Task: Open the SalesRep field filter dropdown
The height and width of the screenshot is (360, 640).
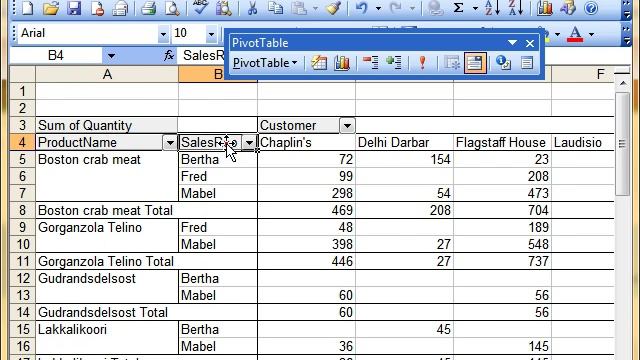Action: [x=249, y=142]
